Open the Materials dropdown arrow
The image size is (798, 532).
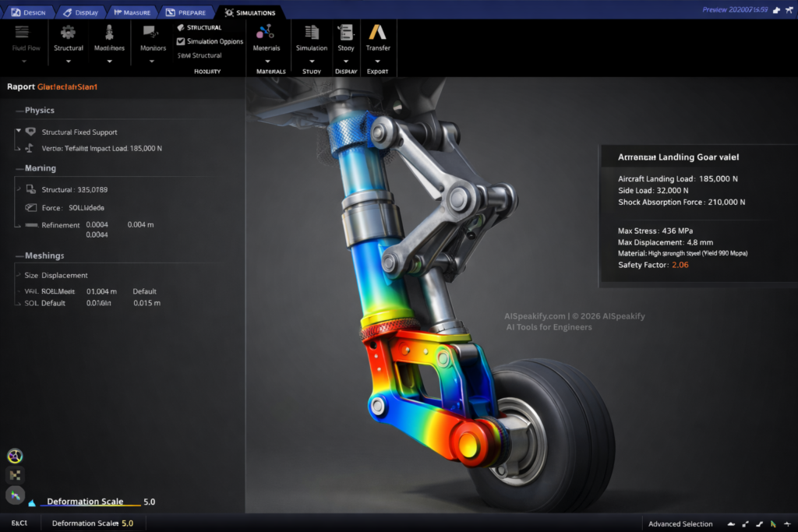coord(267,59)
